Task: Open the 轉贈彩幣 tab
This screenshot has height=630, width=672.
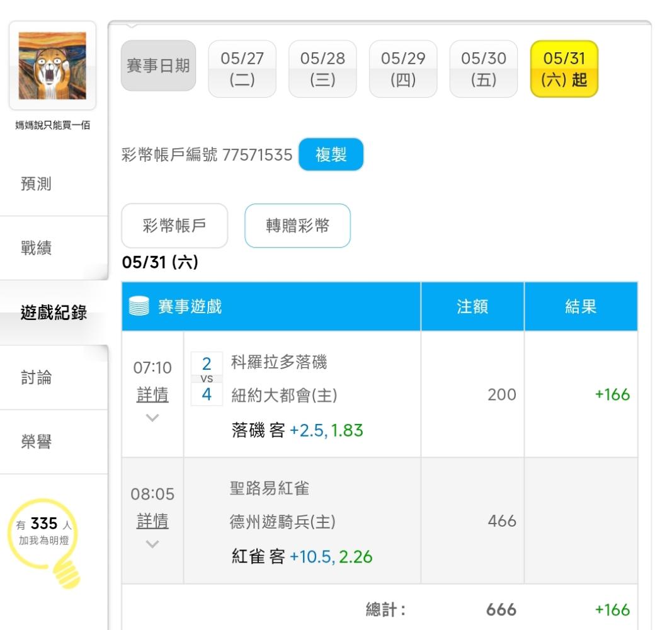Action: [297, 226]
